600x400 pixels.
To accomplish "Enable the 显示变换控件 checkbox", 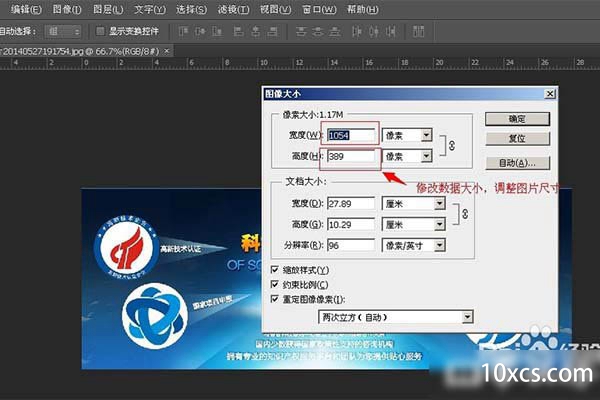I will click(x=101, y=30).
